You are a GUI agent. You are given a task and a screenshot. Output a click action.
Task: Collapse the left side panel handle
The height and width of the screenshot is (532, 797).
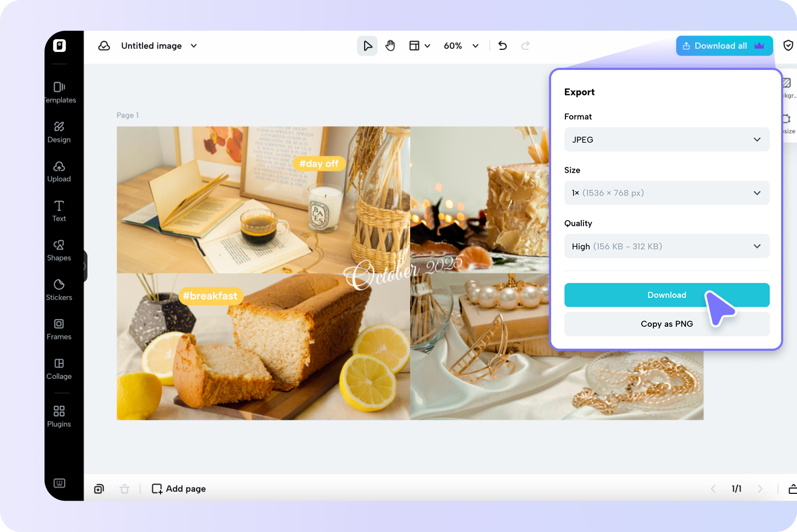[85, 266]
